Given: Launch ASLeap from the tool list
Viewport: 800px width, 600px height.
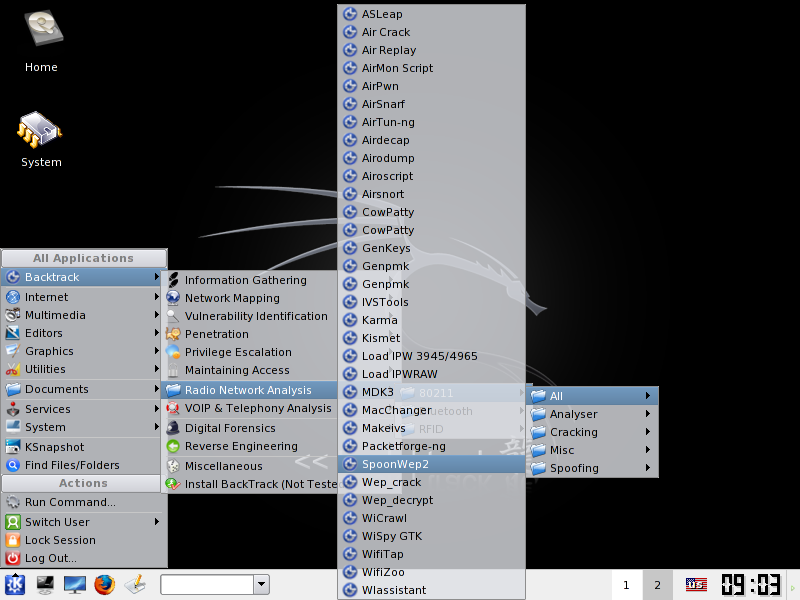Looking at the screenshot, I should click(x=432, y=14).
